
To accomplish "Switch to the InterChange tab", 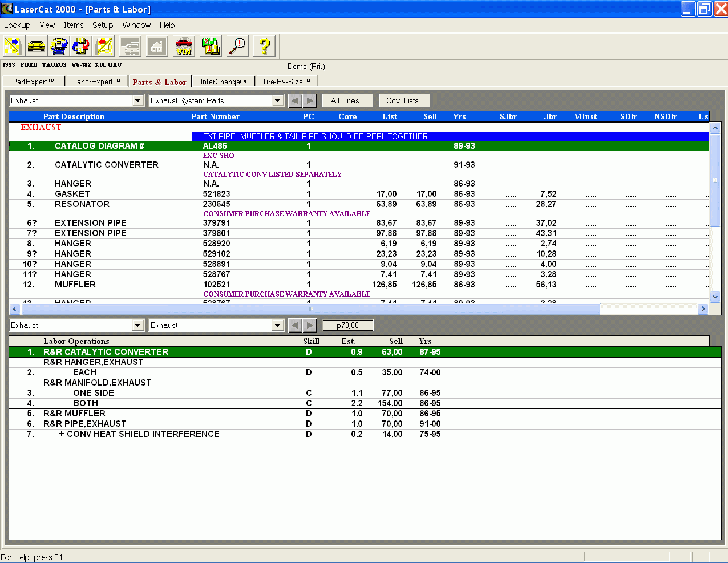I will pyautogui.click(x=223, y=82).
